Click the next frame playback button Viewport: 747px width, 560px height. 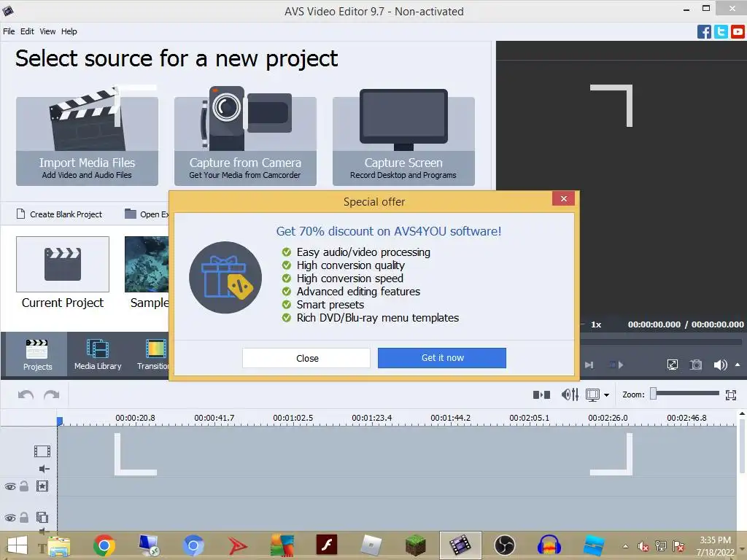[589, 365]
